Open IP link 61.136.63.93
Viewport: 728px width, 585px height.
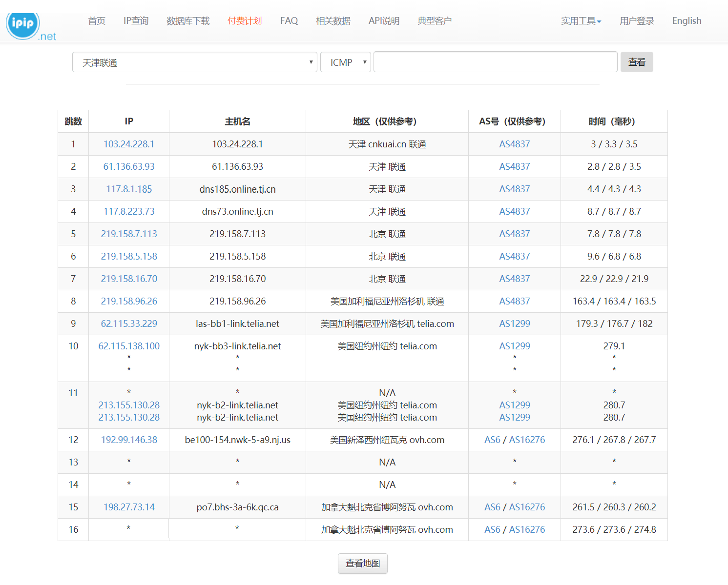129,167
